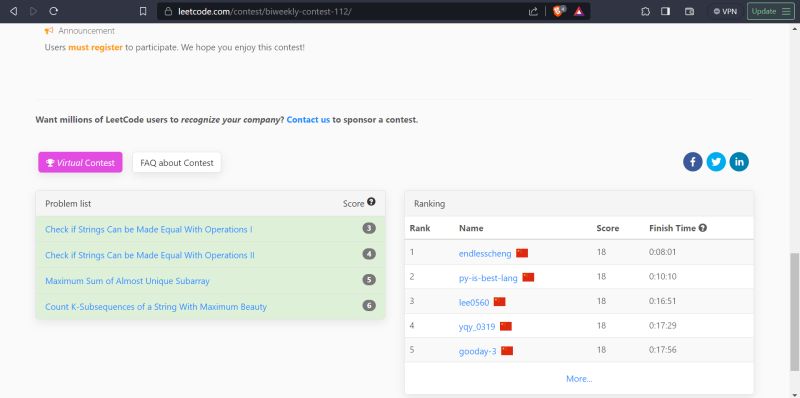Image resolution: width=800 pixels, height=398 pixels.
Task: Click finish time 0:17:56
Action: pyautogui.click(x=663, y=350)
